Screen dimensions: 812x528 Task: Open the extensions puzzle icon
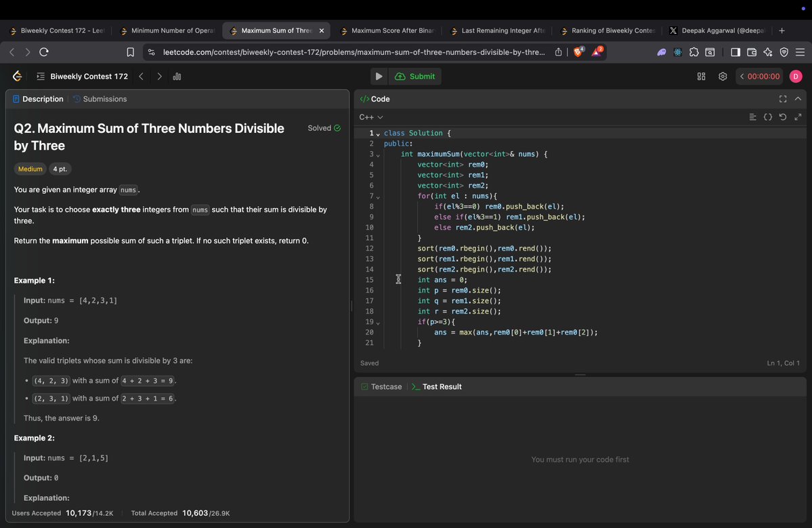coord(694,52)
